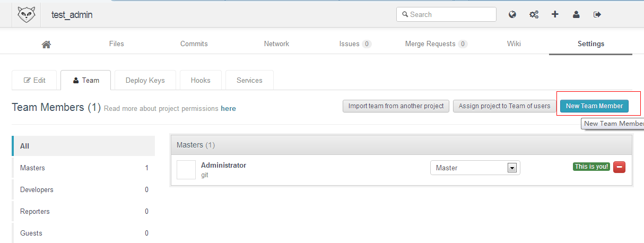Image resolution: width=644 pixels, height=243 pixels.
Task: Open the Hooks tab
Action: [201, 80]
